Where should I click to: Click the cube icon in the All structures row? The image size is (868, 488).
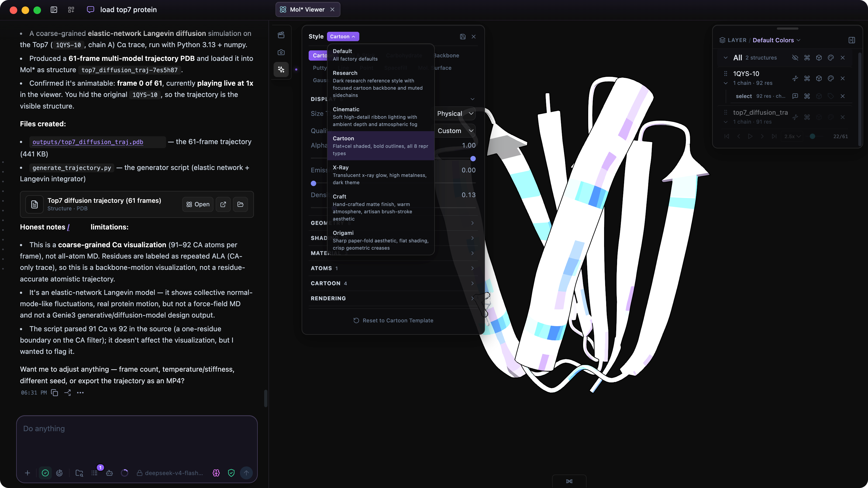[x=818, y=58]
